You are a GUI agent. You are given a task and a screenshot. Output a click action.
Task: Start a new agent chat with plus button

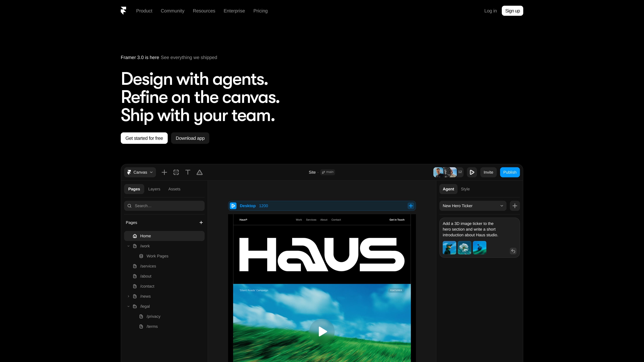515,206
